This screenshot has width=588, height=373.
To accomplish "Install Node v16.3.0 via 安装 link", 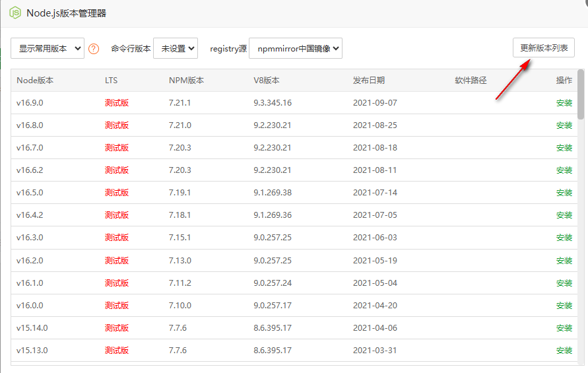I will (564, 238).
